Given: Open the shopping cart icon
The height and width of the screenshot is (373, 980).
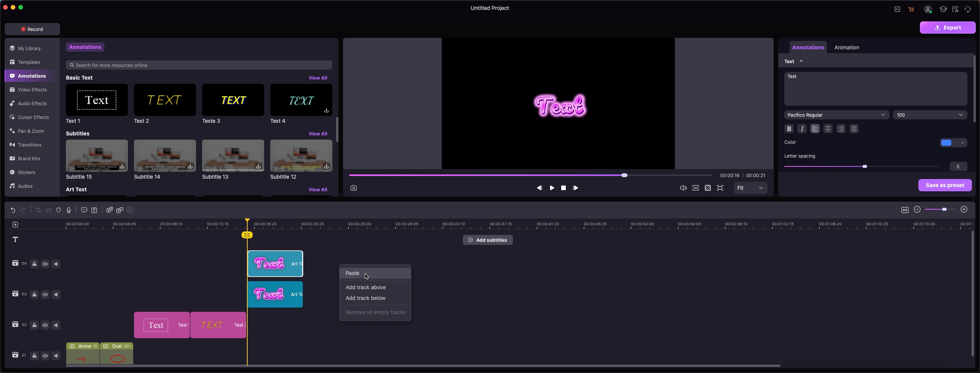Looking at the screenshot, I should [x=911, y=9].
